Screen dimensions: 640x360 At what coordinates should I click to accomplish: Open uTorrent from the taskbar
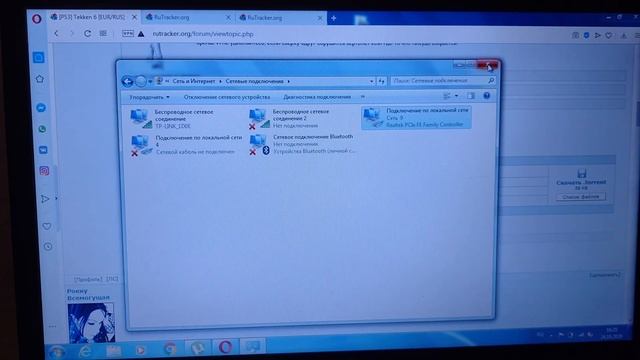(198, 348)
